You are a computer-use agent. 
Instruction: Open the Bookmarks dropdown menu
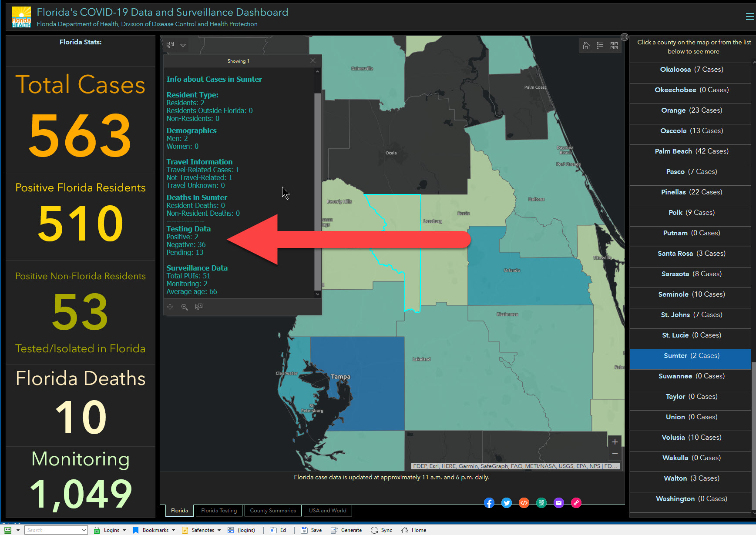coord(154,530)
